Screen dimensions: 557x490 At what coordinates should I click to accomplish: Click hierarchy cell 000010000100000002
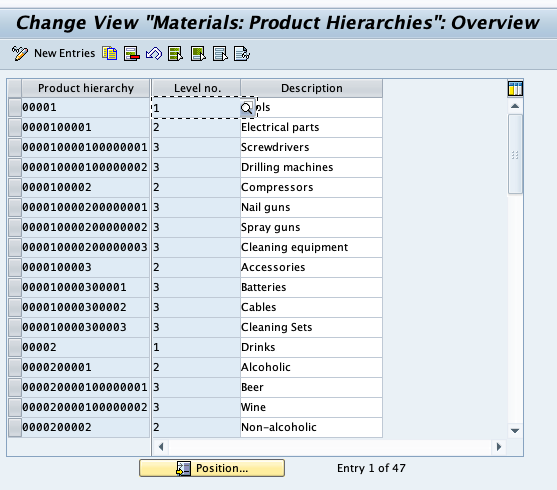point(86,167)
